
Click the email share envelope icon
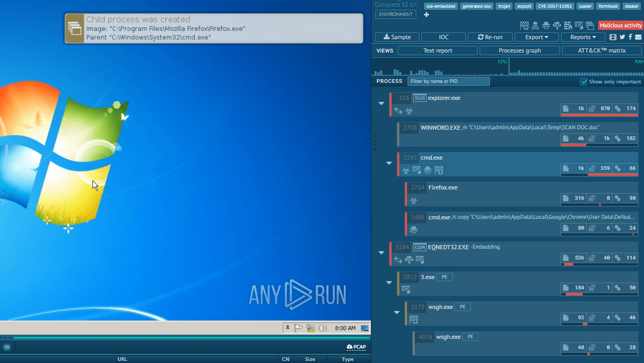pyautogui.click(x=638, y=37)
